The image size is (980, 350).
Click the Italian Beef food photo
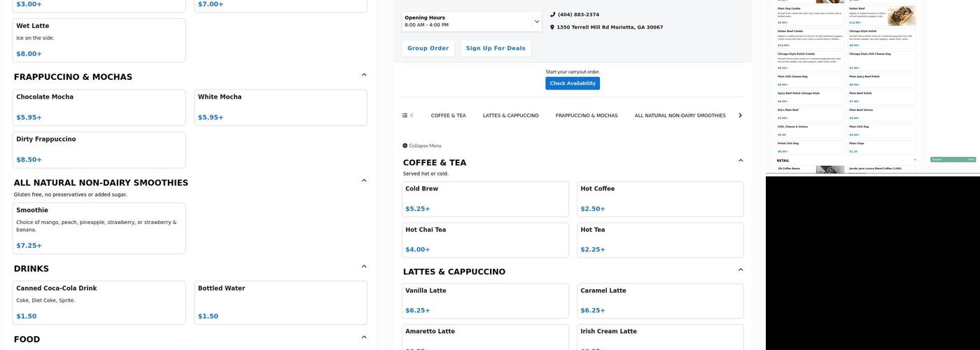[x=901, y=15]
